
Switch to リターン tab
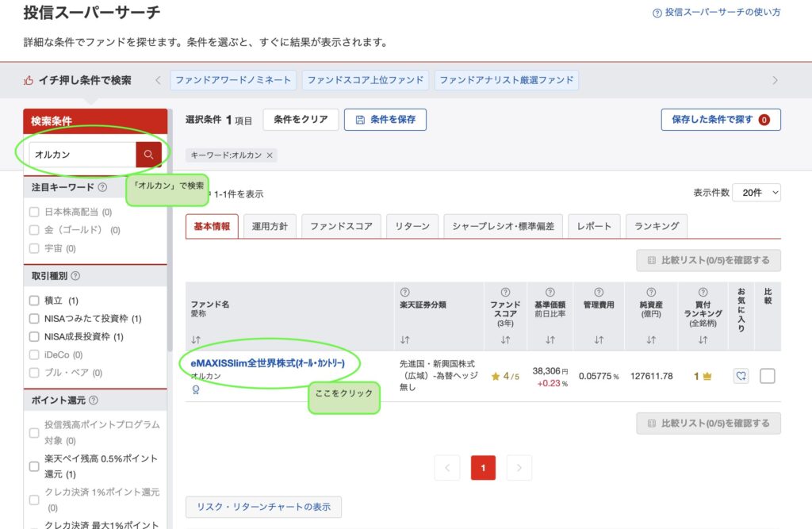point(412,226)
